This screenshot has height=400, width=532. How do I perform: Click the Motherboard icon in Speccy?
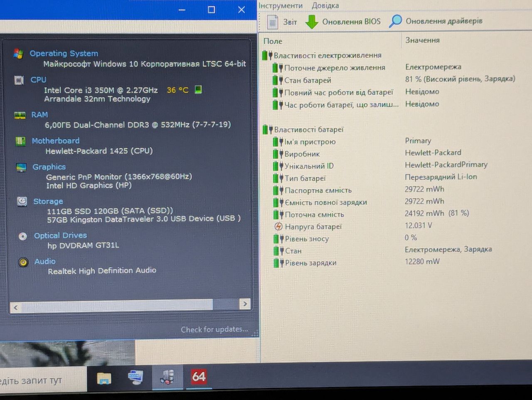[x=20, y=141]
